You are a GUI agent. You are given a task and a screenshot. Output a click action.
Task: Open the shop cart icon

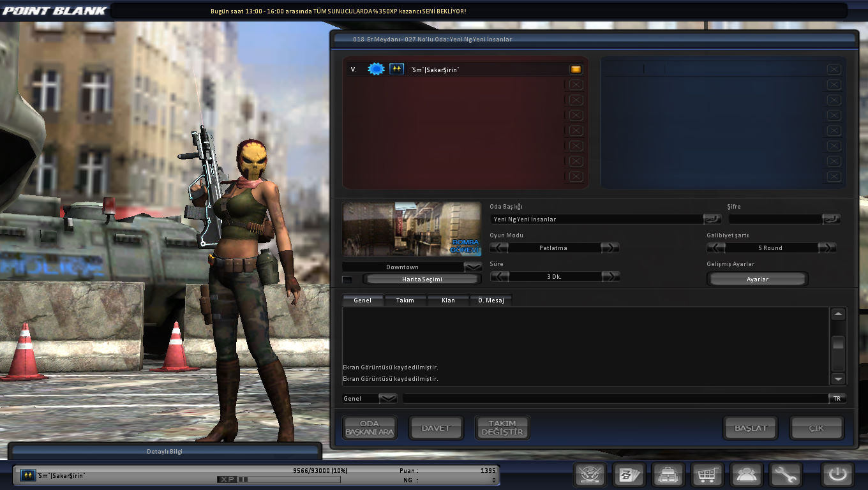[x=708, y=475]
